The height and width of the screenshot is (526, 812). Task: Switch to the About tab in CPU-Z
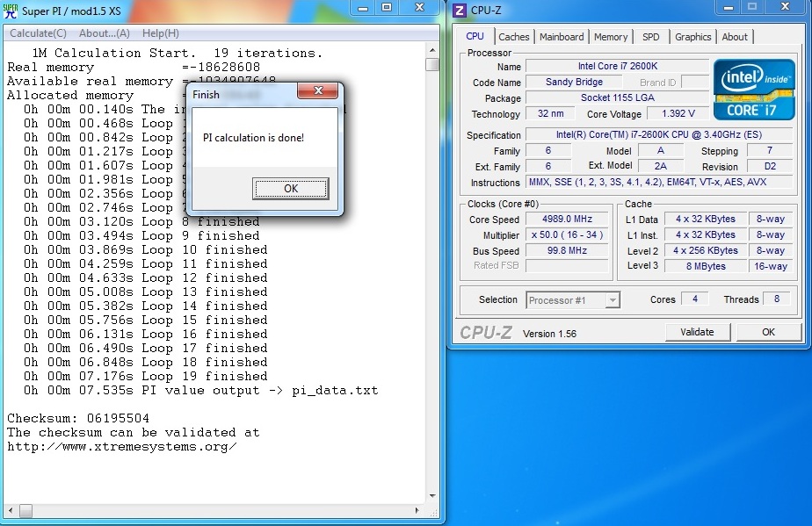(x=735, y=37)
